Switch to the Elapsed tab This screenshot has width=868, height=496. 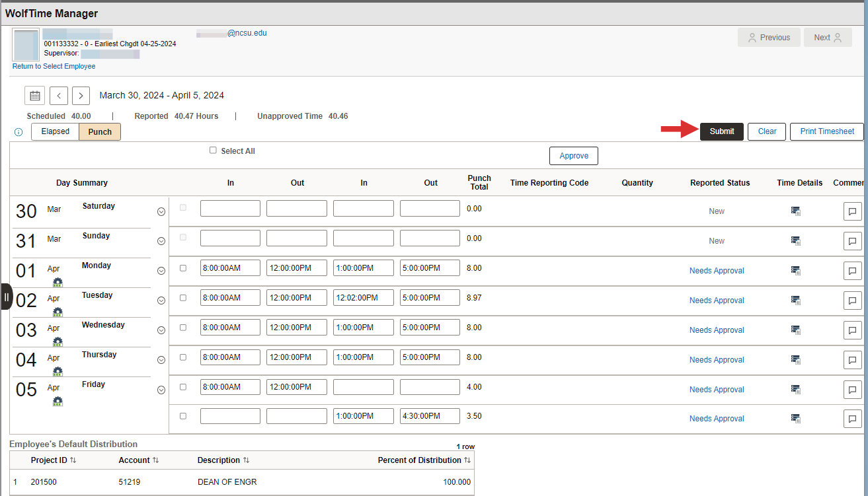coord(56,131)
